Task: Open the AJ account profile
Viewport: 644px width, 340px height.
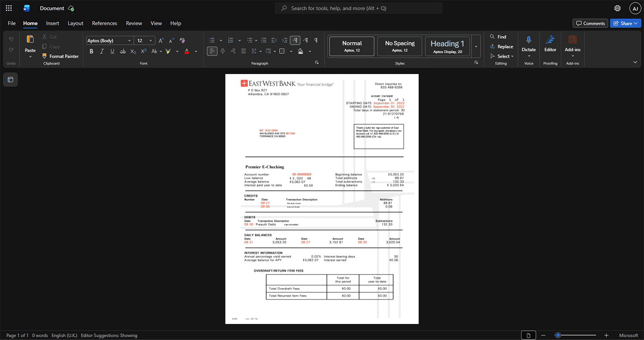Action: point(635,8)
